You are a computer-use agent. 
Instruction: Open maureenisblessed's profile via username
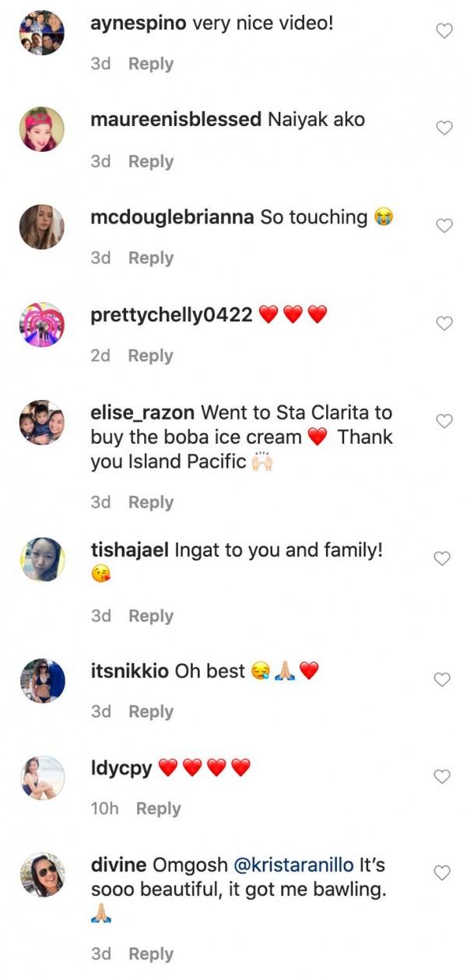click(x=176, y=120)
